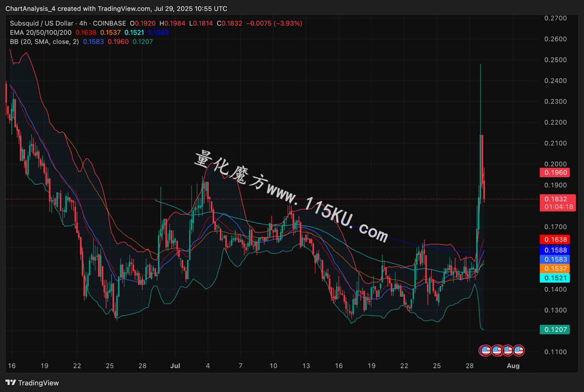Image resolution: width=584 pixels, height=392 pixels.
Task: Click the 4 date label on the time axis
Action: pyautogui.click(x=208, y=366)
